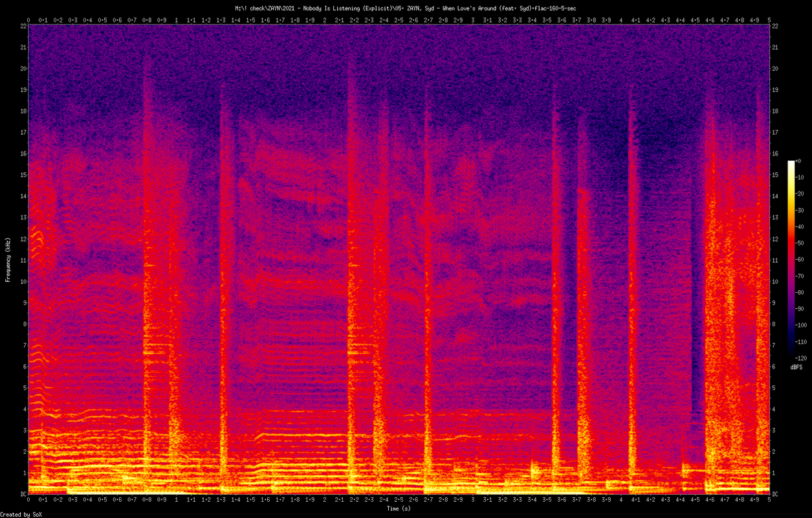Click the '-100' value on the dBFS scale
812x518 pixels.
coord(802,325)
